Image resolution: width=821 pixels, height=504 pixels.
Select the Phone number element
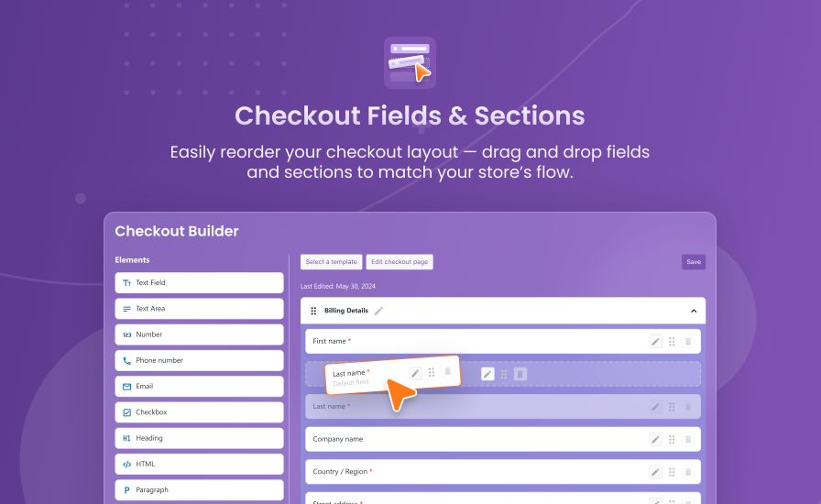[x=199, y=360]
